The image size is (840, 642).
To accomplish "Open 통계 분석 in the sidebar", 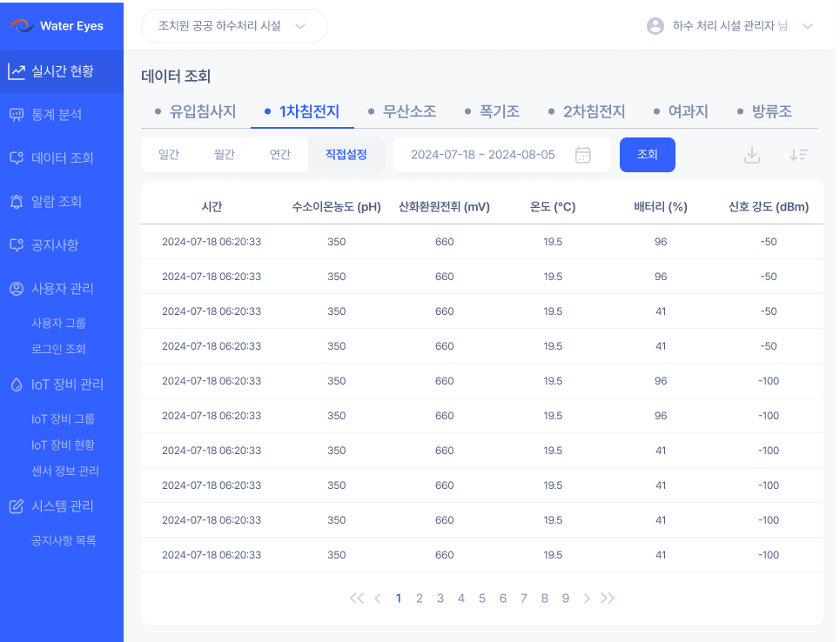I will tap(57, 115).
